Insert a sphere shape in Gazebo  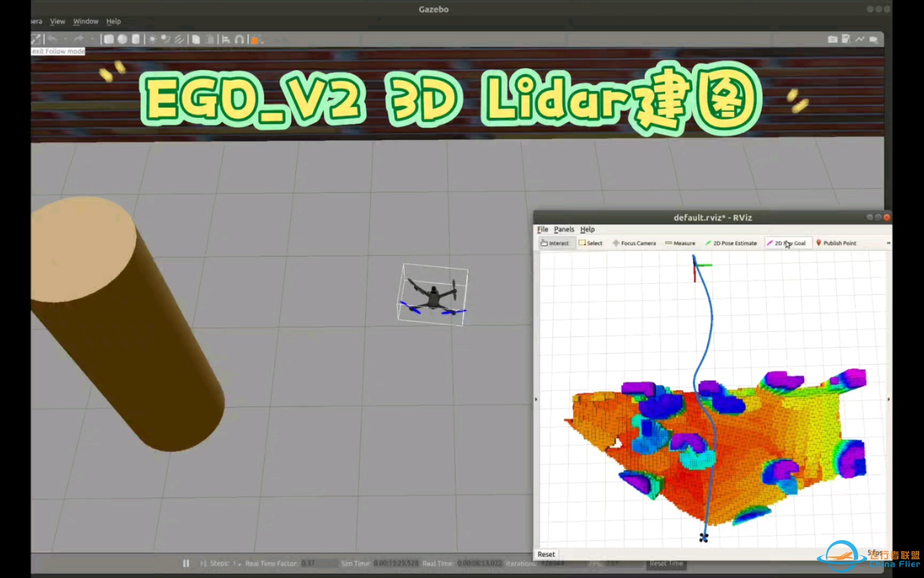click(122, 39)
